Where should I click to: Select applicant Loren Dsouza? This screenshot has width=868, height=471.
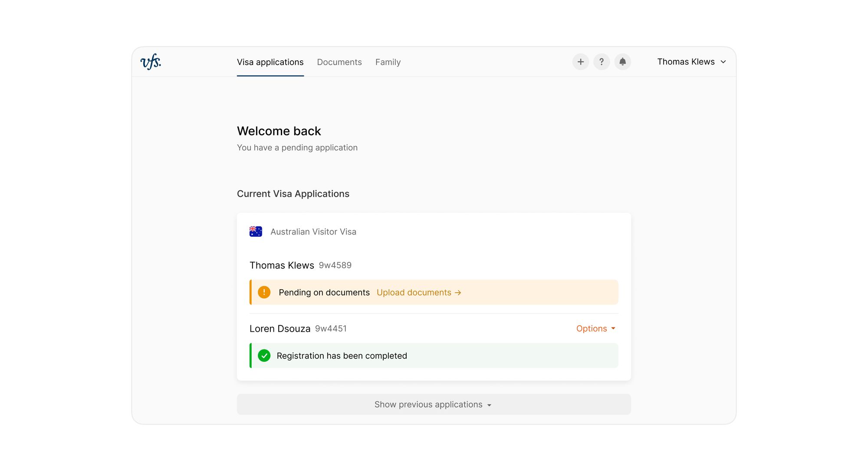coord(280,329)
